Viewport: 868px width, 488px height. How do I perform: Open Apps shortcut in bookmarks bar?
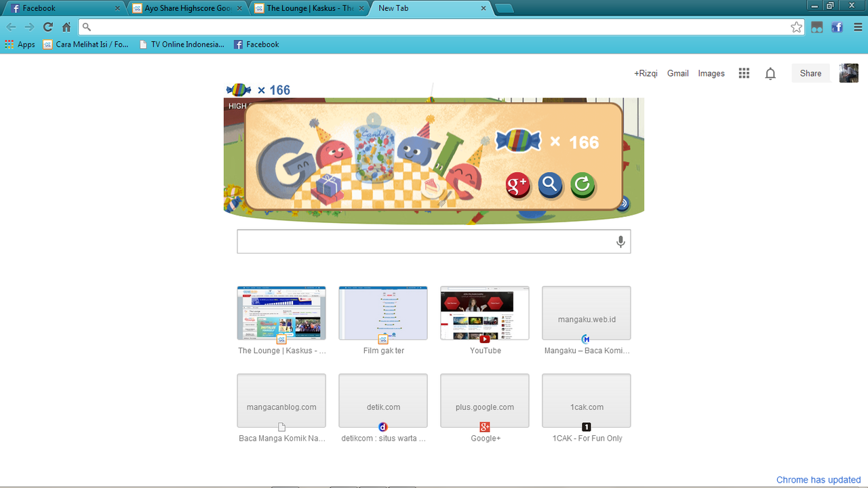pos(20,44)
